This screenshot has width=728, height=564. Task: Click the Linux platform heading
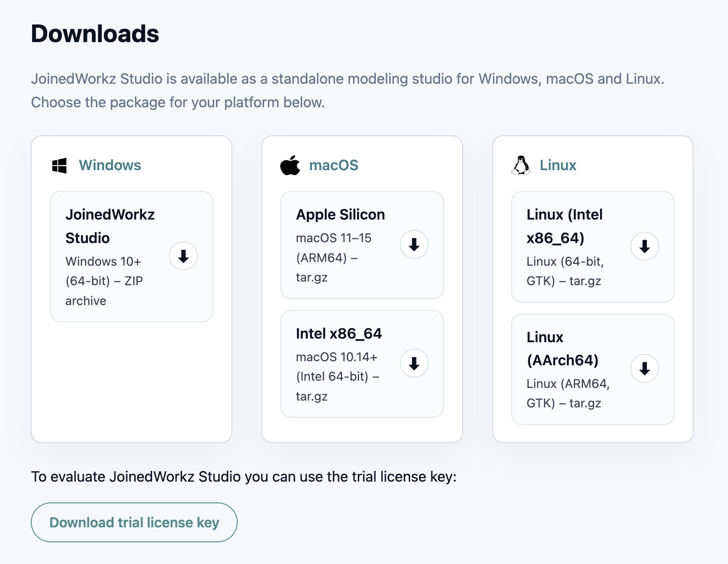[x=558, y=165]
